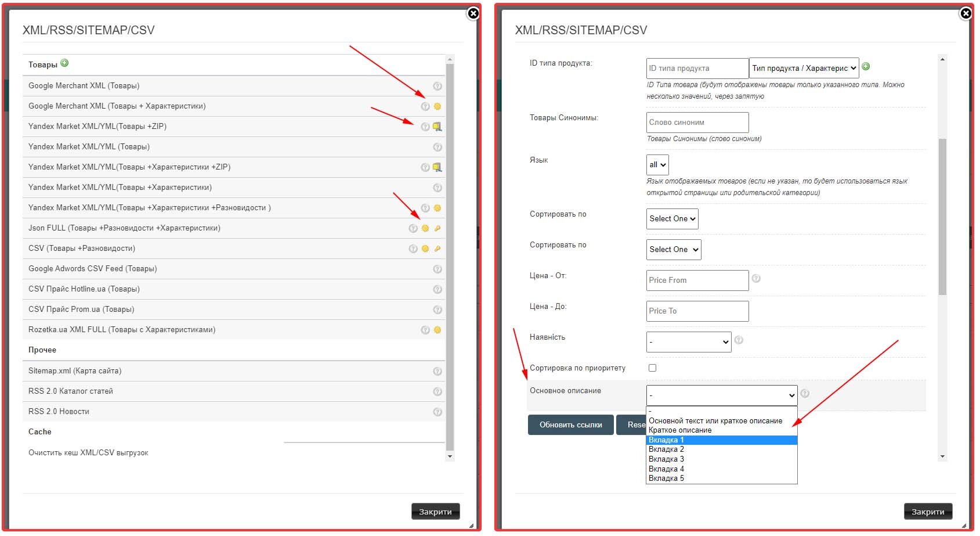Click the key icon next to Json FULL feed
This screenshot has width=980, height=536.
click(438, 228)
